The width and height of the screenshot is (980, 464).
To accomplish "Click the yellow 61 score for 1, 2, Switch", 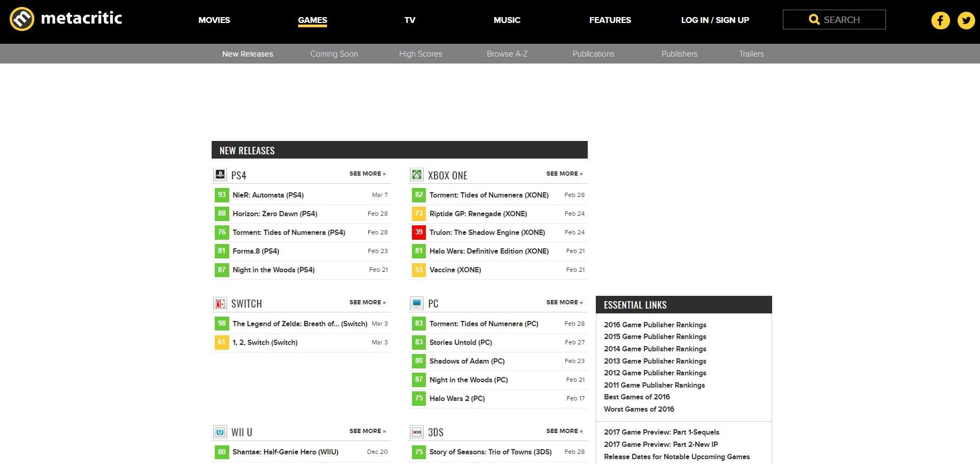I will coord(222,342).
